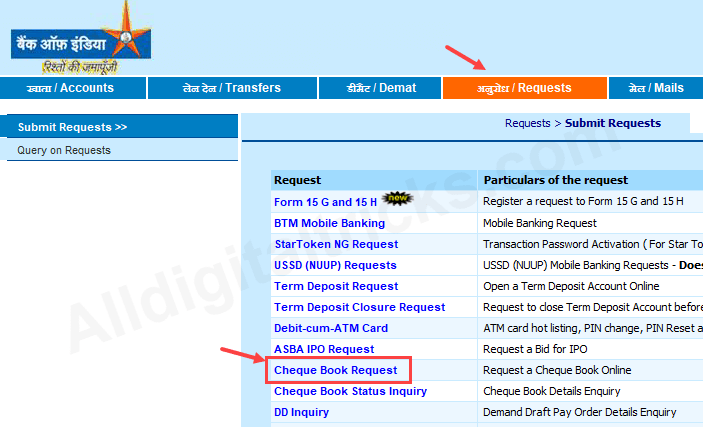Click 'Request a Bid for IPO' text
The width and height of the screenshot is (703, 427).
click(x=535, y=349)
